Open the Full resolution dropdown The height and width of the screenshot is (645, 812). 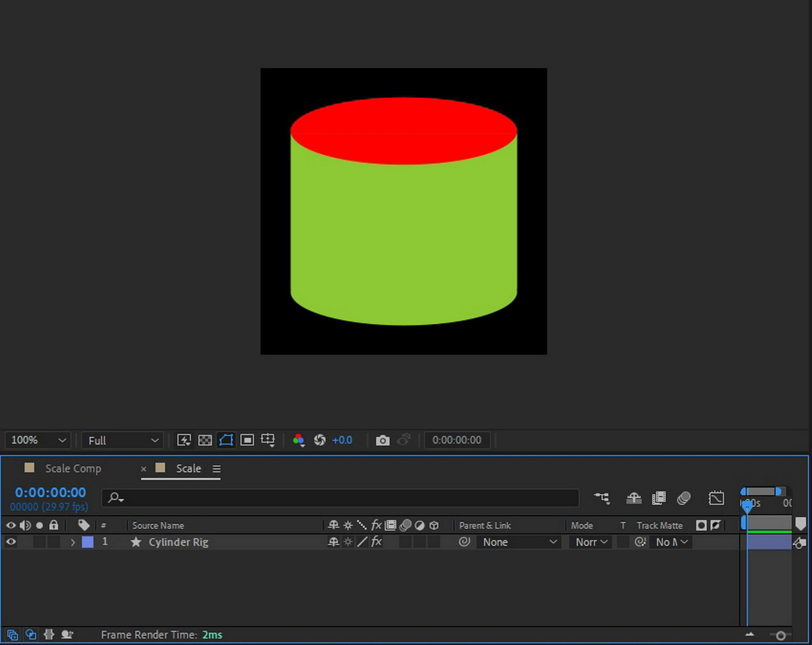click(122, 440)
